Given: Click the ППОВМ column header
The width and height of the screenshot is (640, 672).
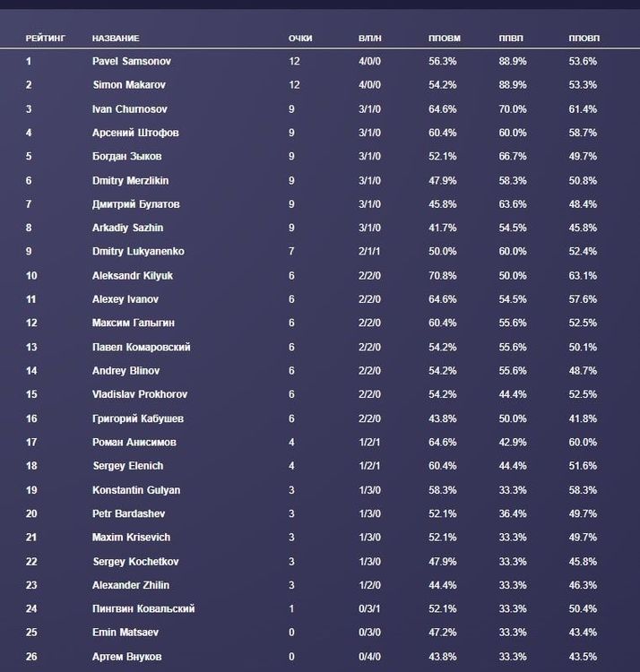Looking at the screenshot, I should [445, 39].
